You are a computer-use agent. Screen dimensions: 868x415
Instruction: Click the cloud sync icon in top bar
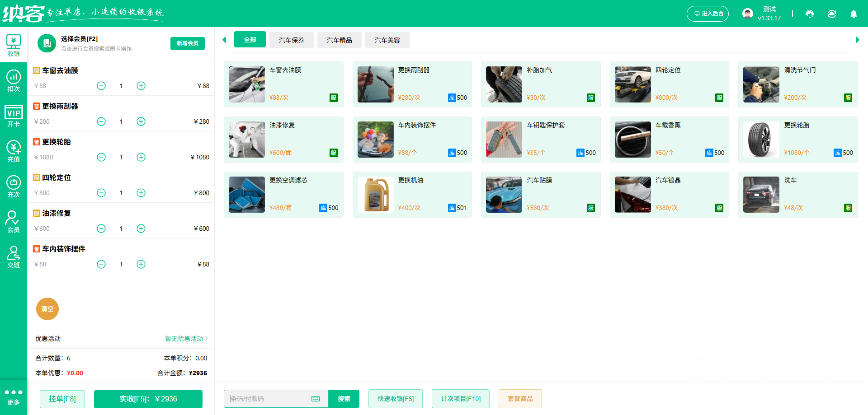tap(832, 14)
